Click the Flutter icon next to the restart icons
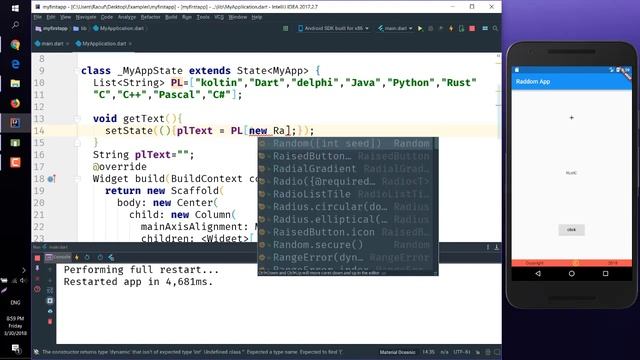This screenshot has width=640, height=360. click(111, 258)
